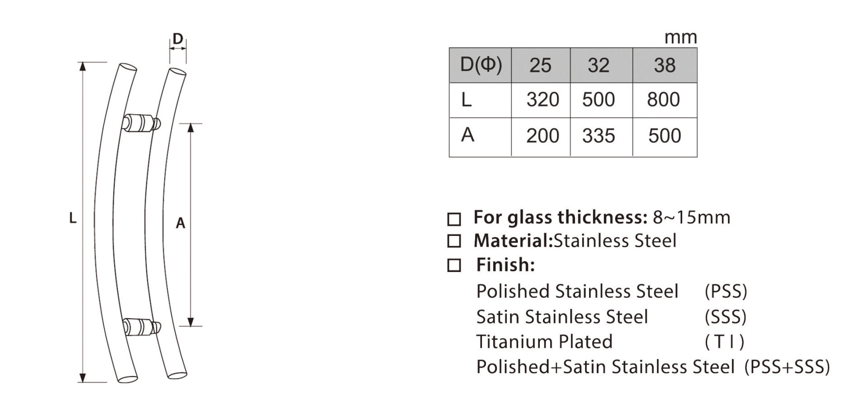The height and width of the screenshot is (394, 868).
Task: Click the (PSS+SSS) finish code
Action: click(x=788, y=367)
